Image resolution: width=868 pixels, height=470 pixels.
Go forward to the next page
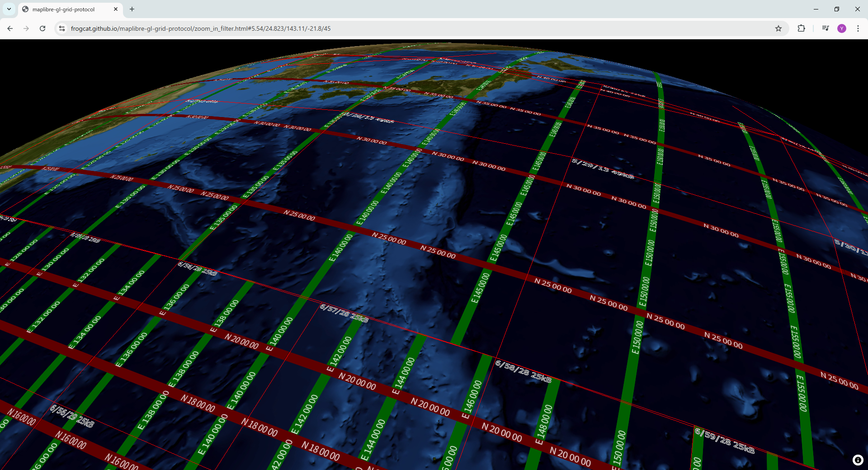tap(26, 28)
